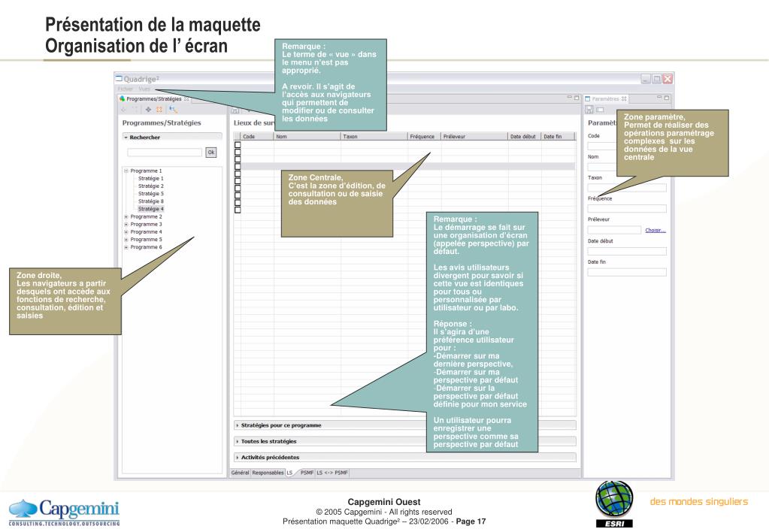Expand the Programme 6 tree node

coord(126,247)
